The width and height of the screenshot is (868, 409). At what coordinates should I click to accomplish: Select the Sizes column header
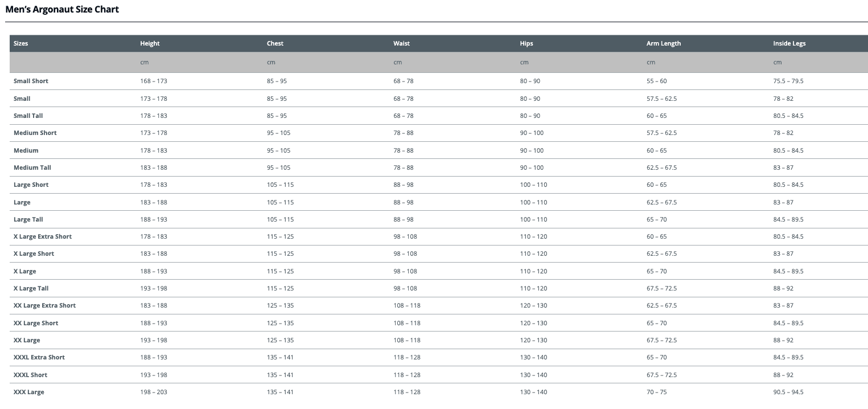click(21, 44)
